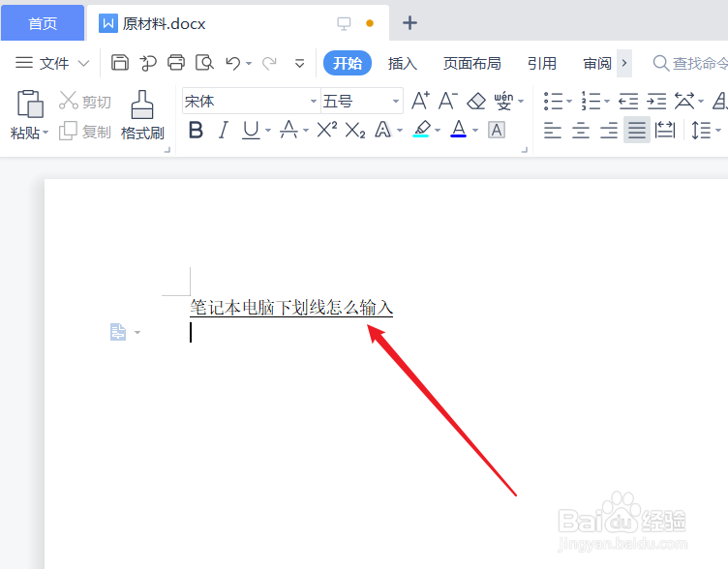This screenshot has height=569, width=728.
Task: Set align left paragraph
Action: [x=553, y=131]
